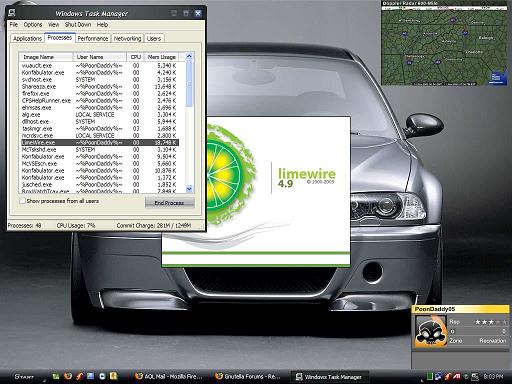Click the CPU Usage: 7% status entry

pos(76,226)
